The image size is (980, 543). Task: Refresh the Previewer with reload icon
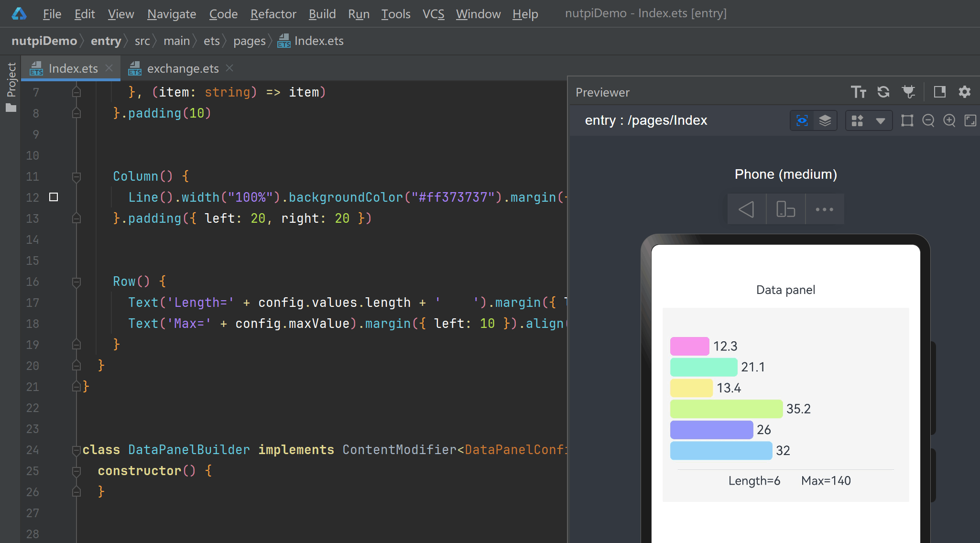[883, 92]
